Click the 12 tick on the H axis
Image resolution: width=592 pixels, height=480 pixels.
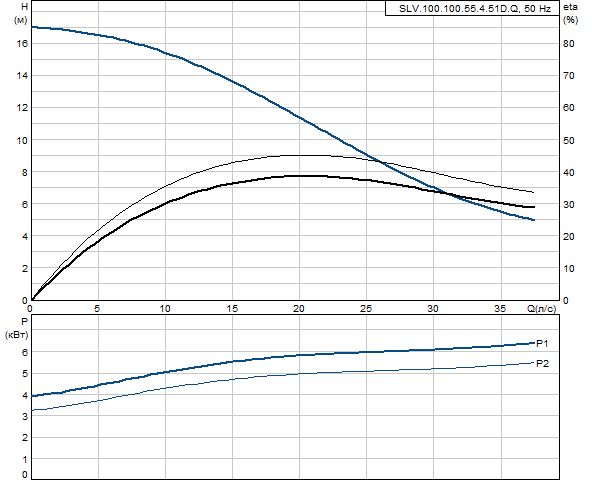[22, 108]
